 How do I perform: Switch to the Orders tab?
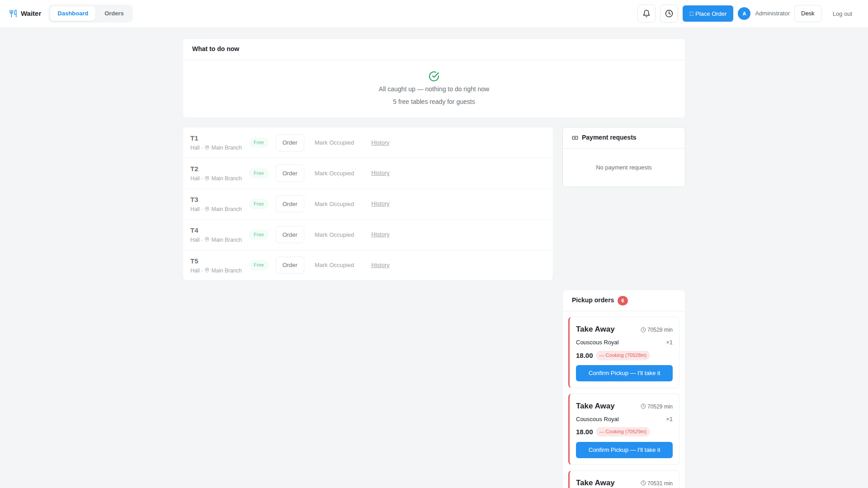coord(114,14)
